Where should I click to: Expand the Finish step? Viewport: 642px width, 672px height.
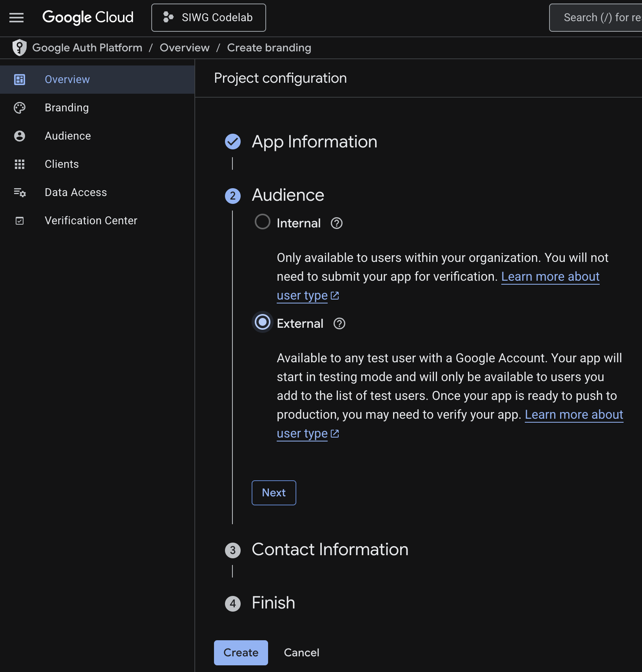click(273, 603)
